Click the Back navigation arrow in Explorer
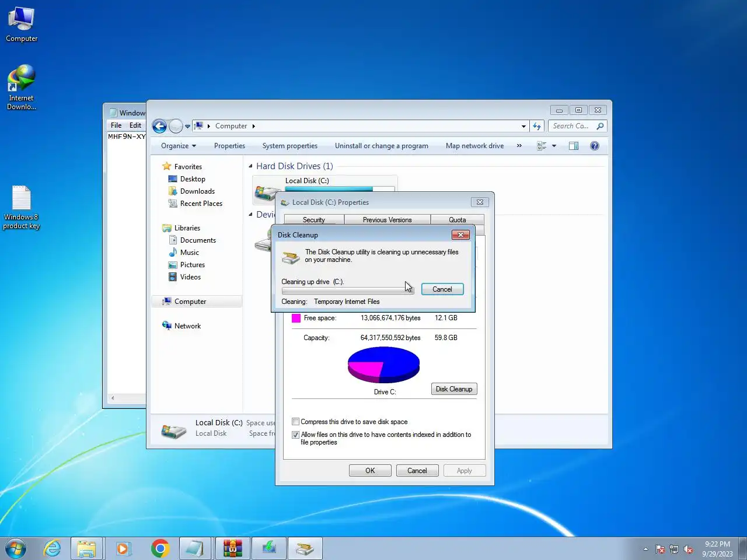The height and width of the screenshot is (560, 747). 159,126
